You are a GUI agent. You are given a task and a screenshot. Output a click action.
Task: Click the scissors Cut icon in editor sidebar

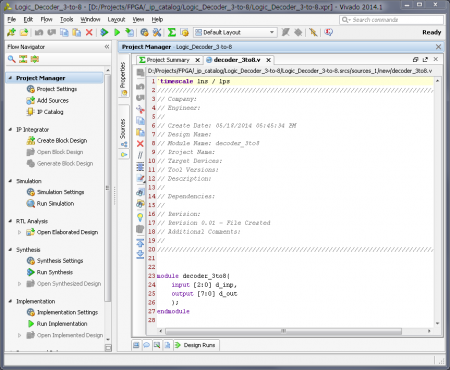pyautogui.click(x=140, y=109)
